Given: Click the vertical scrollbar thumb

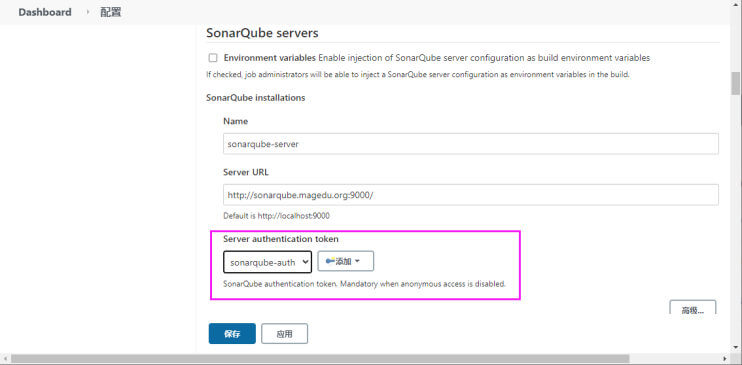Looking at the screenshot, I should pos(735,84).
